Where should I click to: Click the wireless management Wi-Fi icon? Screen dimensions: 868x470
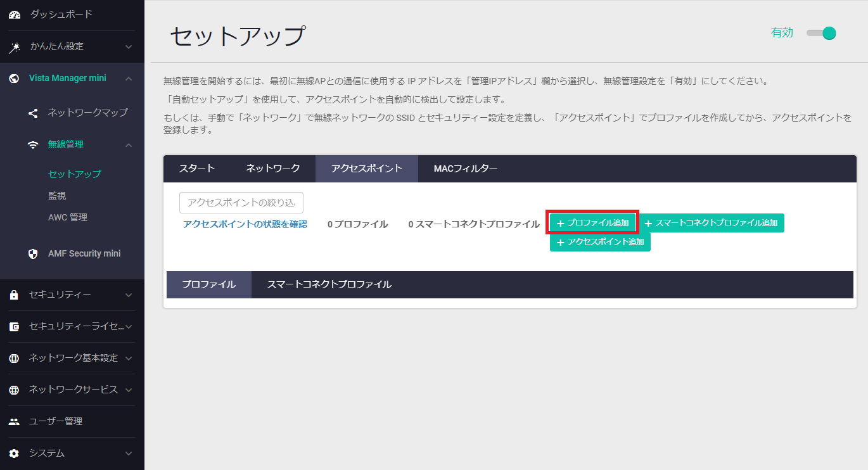[33, 145]
